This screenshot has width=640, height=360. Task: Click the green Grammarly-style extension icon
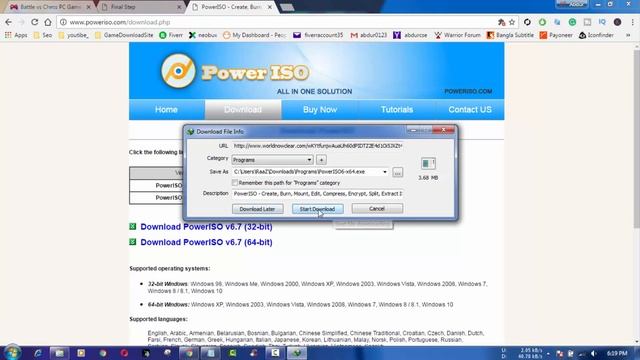coord(572,22)
